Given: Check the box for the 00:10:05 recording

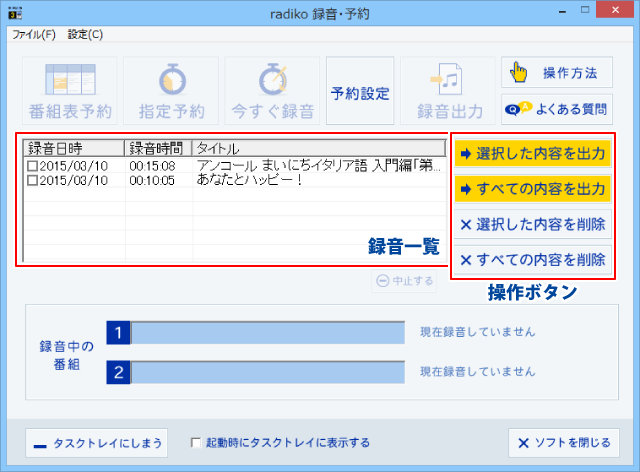Looking at the screenshot, I should (x=32, y=180).
